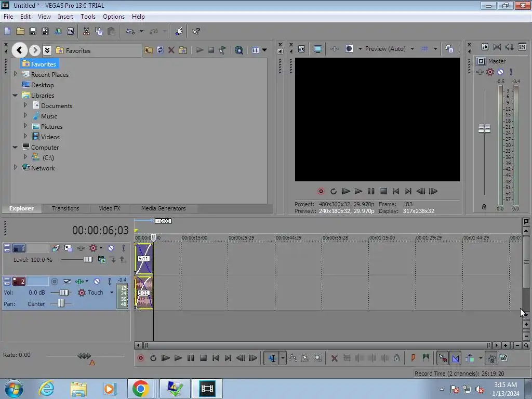Select the Zoom Edit magnifier tool
The height and width of the screenshot is (399, 532).
(x=317, y=358)
